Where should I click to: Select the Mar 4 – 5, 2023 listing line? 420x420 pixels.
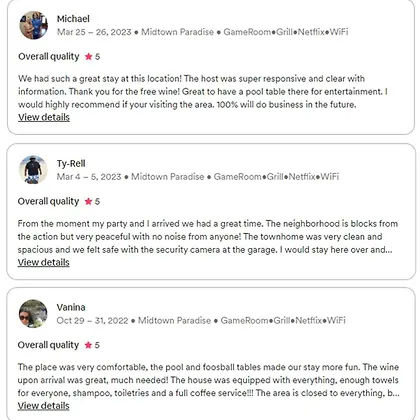pos(198,177)
